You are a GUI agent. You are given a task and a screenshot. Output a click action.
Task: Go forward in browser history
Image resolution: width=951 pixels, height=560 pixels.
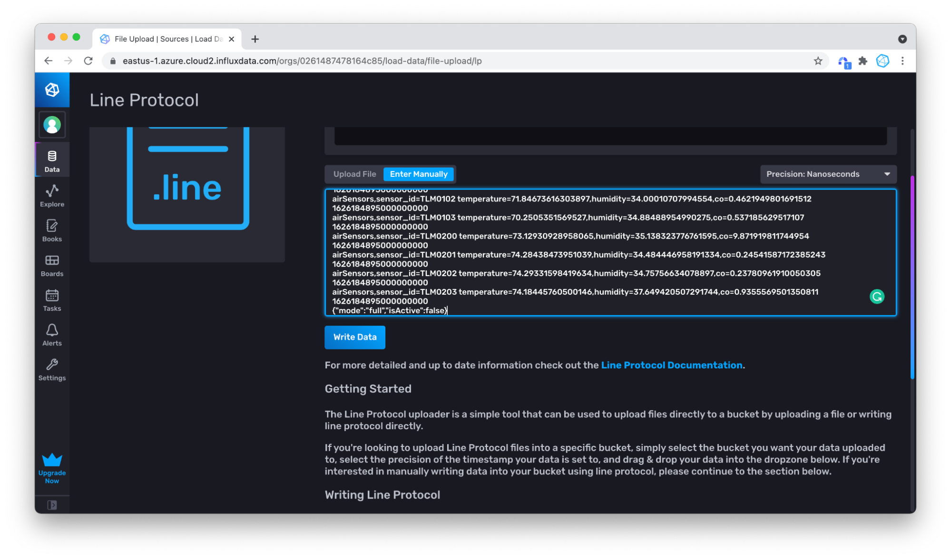(x=68, y=61)
